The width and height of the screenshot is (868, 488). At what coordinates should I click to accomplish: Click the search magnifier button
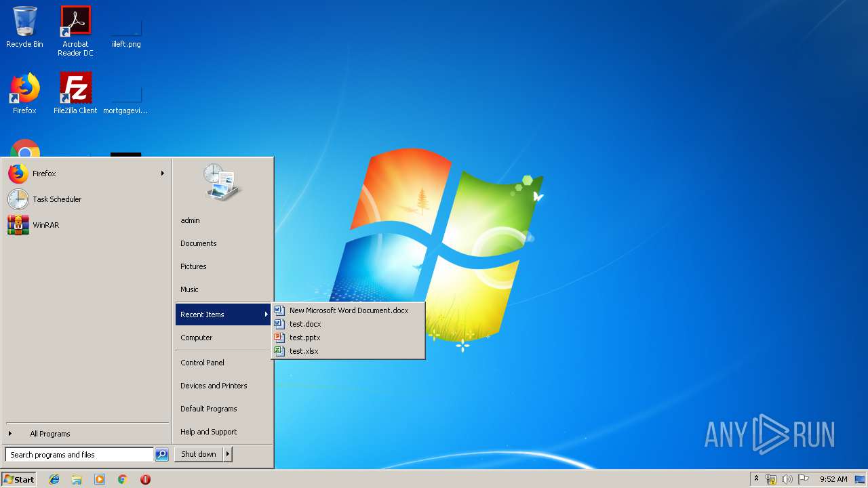[x=161, y=455]
